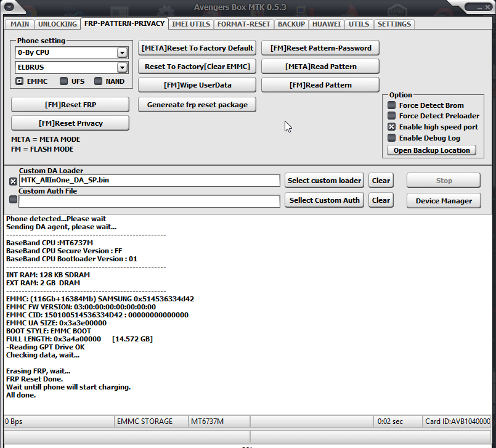Click the EMMC CID log line

(x=97, y=315)
